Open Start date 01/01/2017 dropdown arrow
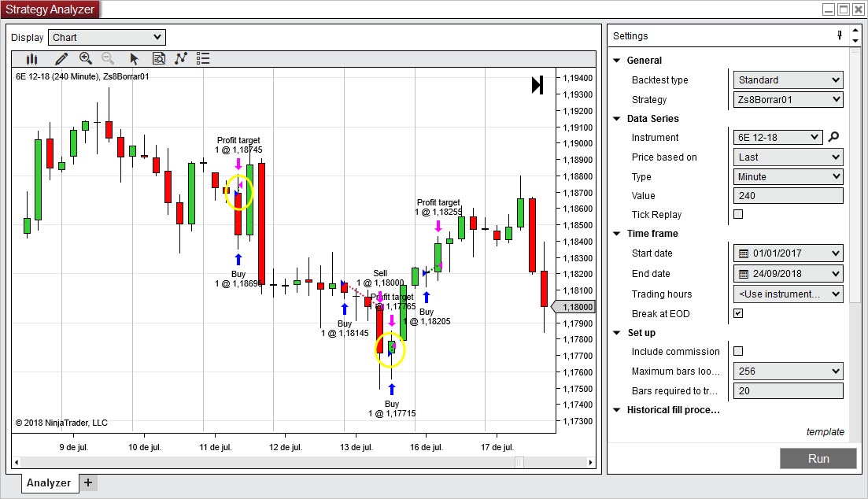 pos(835,253)
